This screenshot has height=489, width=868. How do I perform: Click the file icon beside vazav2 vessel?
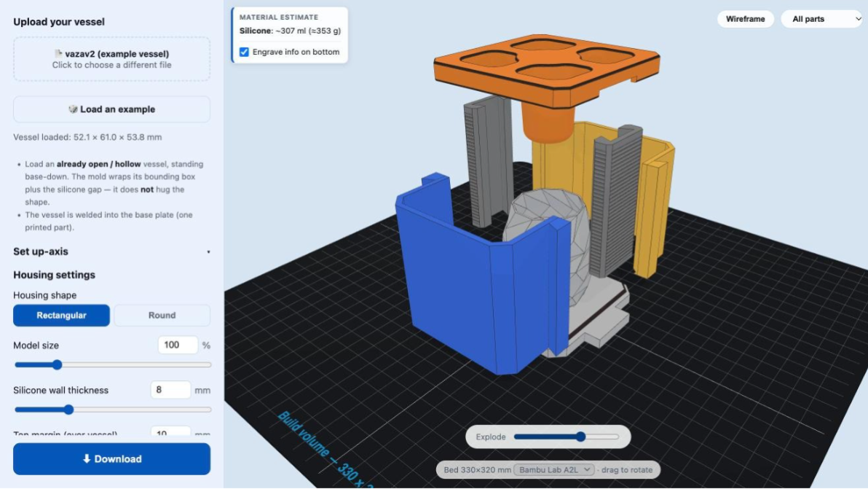(x=58, y=54)
